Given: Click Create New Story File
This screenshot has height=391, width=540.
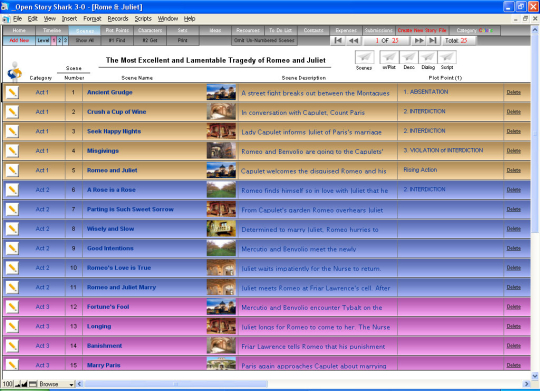Looking at the screenshot, I should 422,30.
